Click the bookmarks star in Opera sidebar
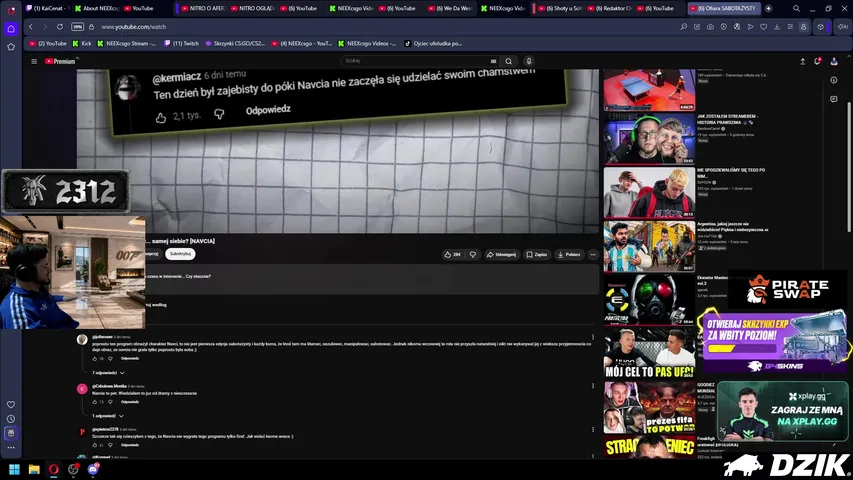Image resolution: width=853 pixels, height=480 pixels. (x=11, y=47)
